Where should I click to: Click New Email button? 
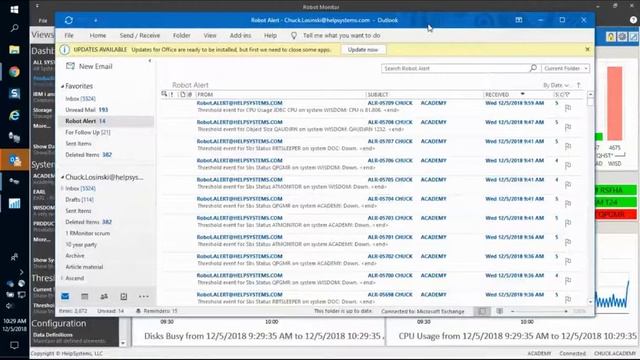click(89, 66)
